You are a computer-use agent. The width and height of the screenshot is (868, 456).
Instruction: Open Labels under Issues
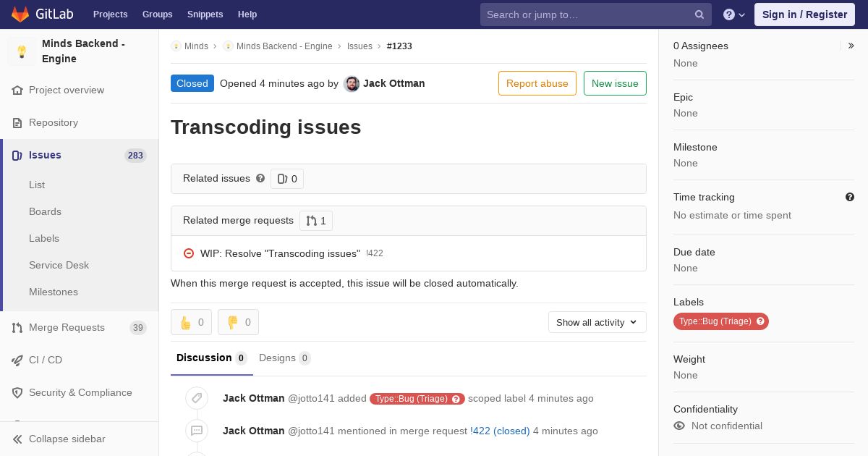click(44, 239)
